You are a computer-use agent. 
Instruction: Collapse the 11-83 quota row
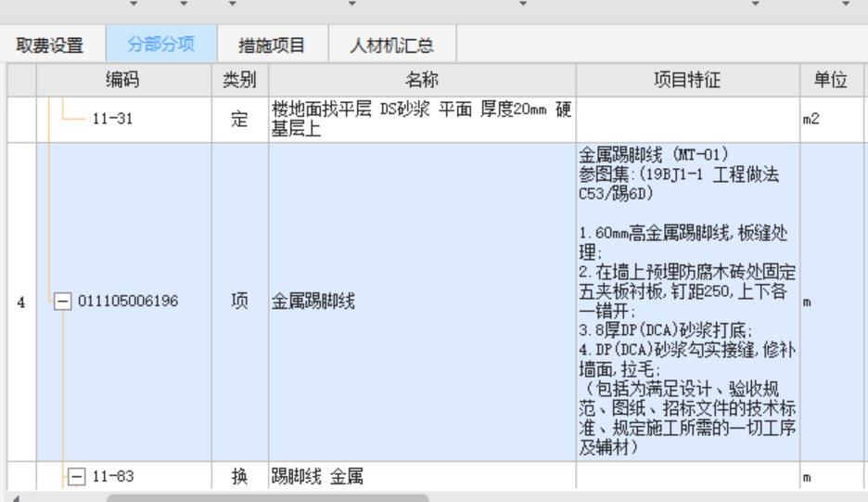click(x=76, y=477)
